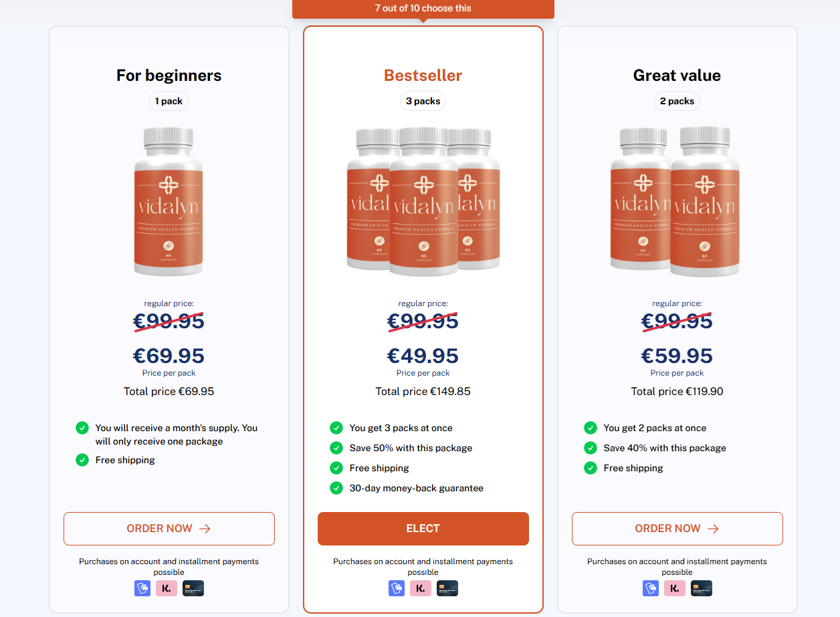The width and height of the screenshot is (840, 617).
Task: Click credit card icon under Bestseller
Action: point(447,588)
